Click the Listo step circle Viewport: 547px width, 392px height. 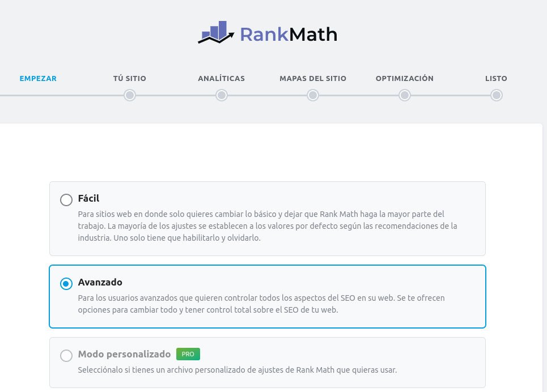click(497, 95)
